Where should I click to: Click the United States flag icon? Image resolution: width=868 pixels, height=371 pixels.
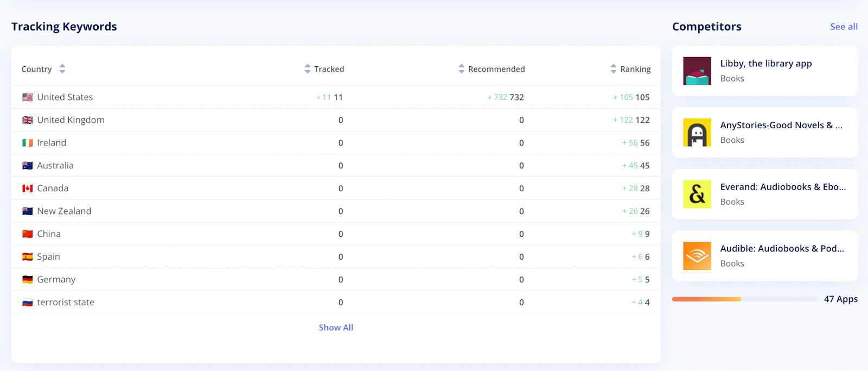point(28,97)
